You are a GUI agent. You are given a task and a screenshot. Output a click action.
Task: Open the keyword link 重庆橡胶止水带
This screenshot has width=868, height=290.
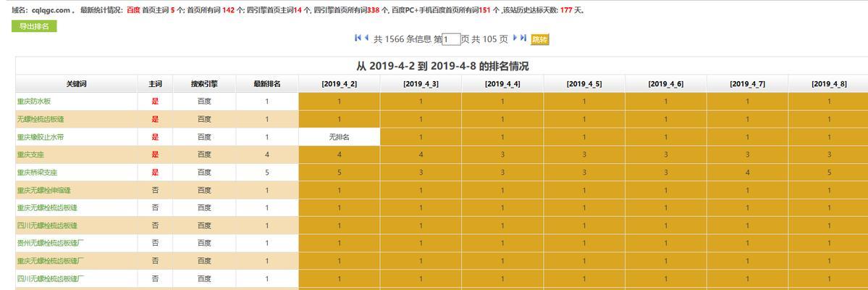coord(40,137)
